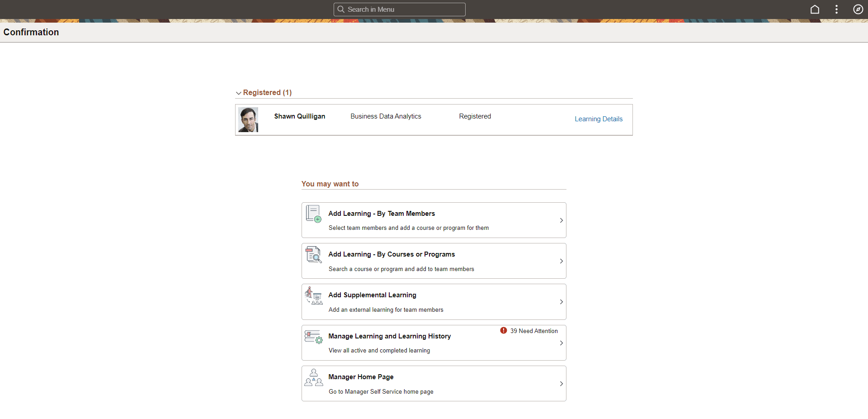
Task: Open the NavBar compass icon
Action: coord(858,9)
